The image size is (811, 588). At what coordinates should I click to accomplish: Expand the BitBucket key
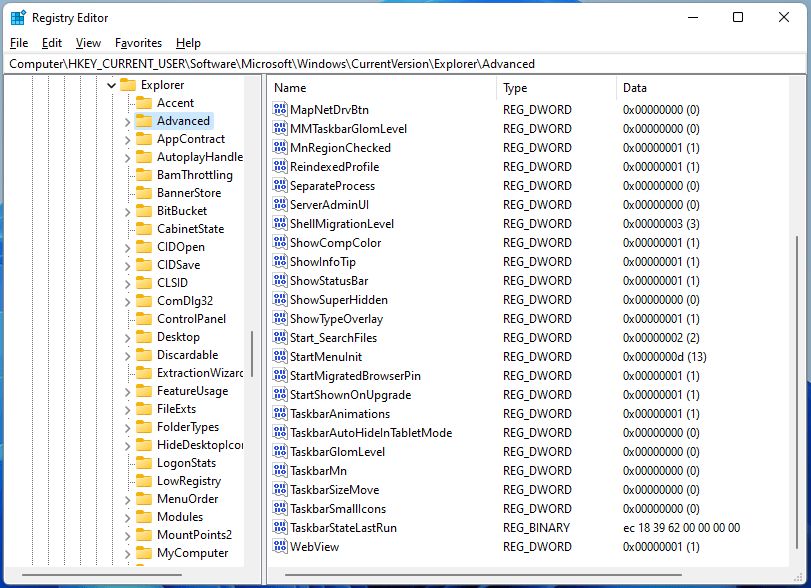tap(127, 212)
